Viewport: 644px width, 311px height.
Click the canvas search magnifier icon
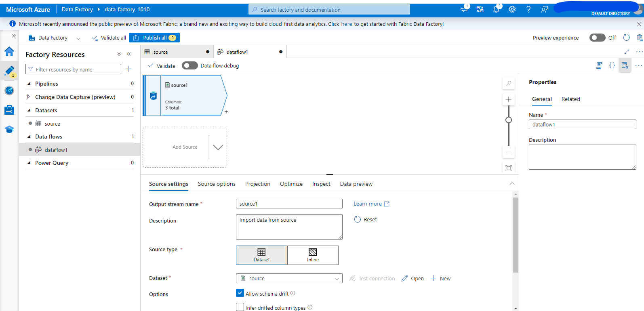(509, 84)
